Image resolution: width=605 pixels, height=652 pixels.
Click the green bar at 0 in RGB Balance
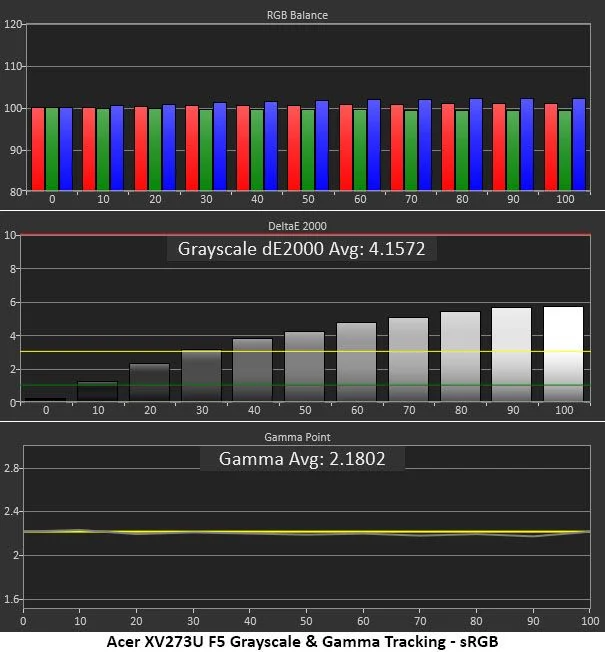click(x=52, y=149)
